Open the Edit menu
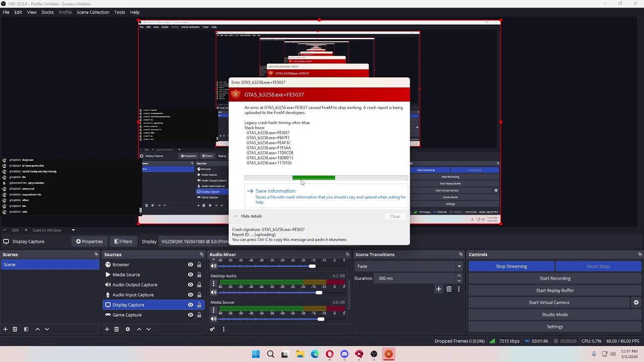644x362 pixels. (x=18, y=12)
